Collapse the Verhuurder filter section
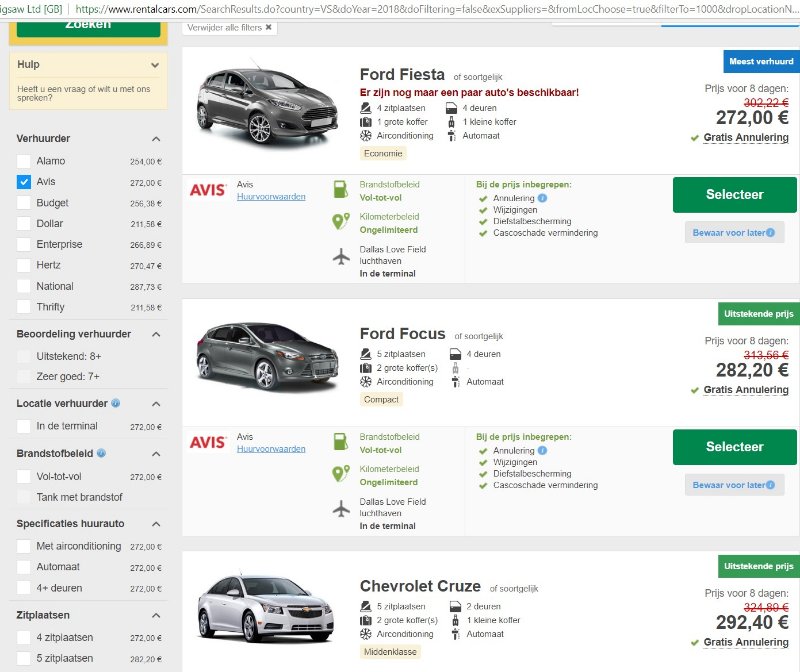This screenshot has width=800, height=672. pos(156,139)
